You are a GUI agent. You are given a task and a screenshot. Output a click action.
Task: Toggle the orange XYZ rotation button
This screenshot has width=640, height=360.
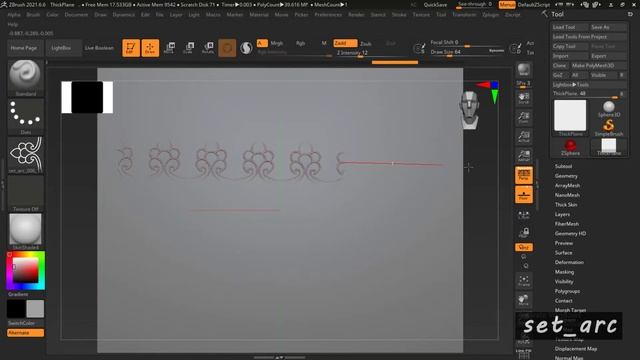[x=524, y=247]
